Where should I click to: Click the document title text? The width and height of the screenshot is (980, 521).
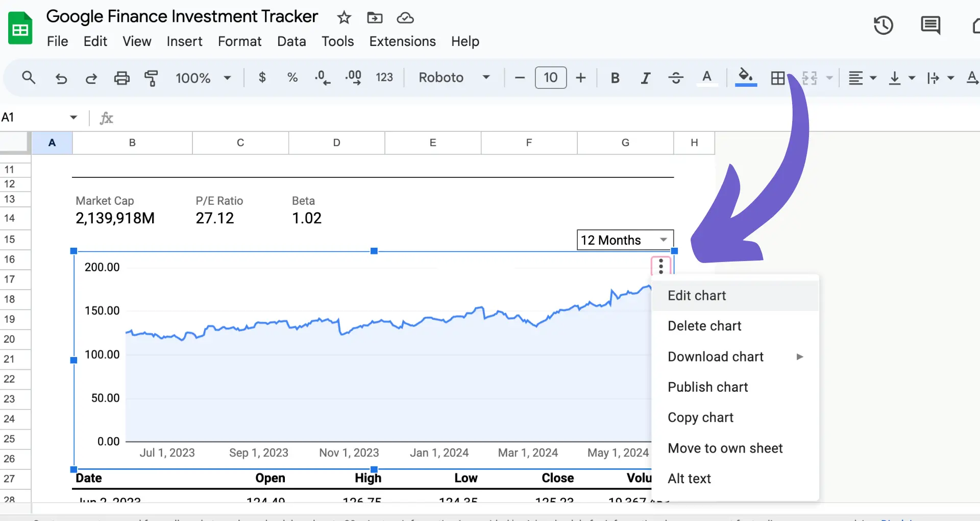182,17
